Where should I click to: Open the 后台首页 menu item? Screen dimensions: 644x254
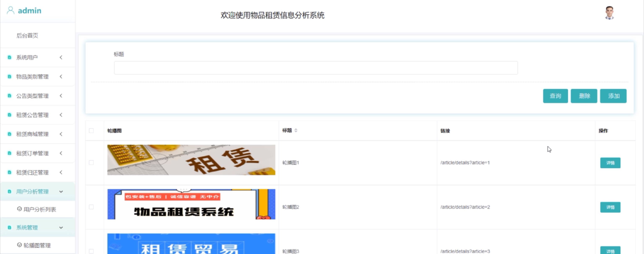27,36
